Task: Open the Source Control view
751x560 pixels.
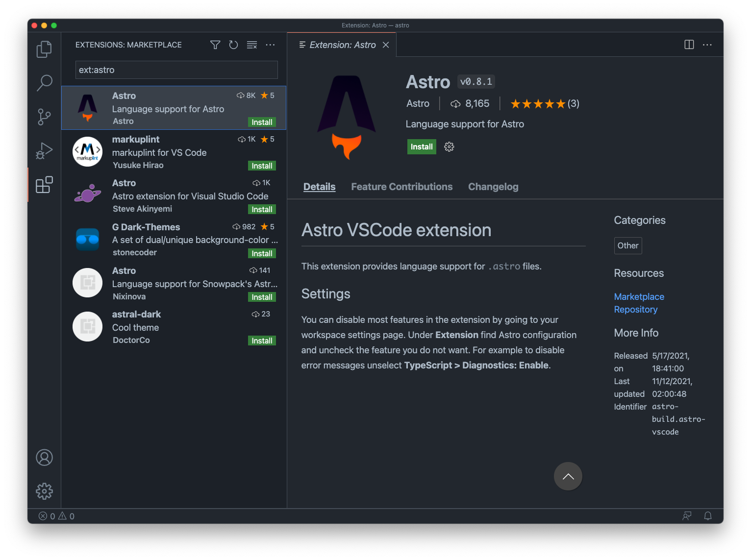Action: (x=44, y=117)
